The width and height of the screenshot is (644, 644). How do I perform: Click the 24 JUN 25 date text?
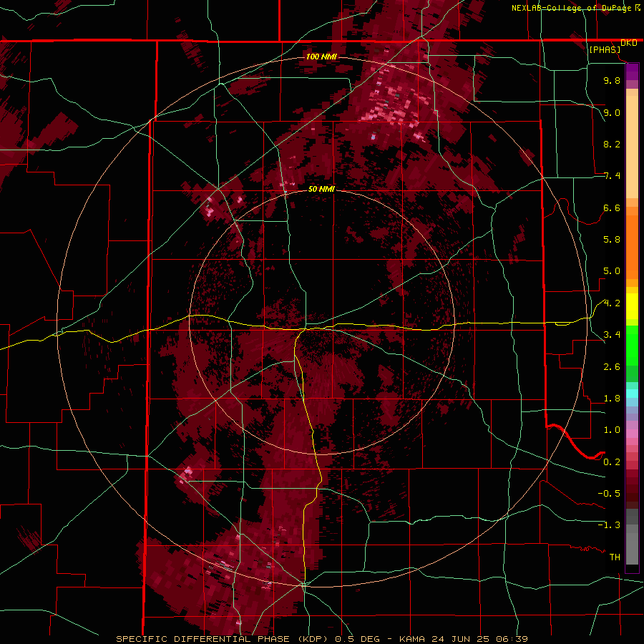click(459, 639)
